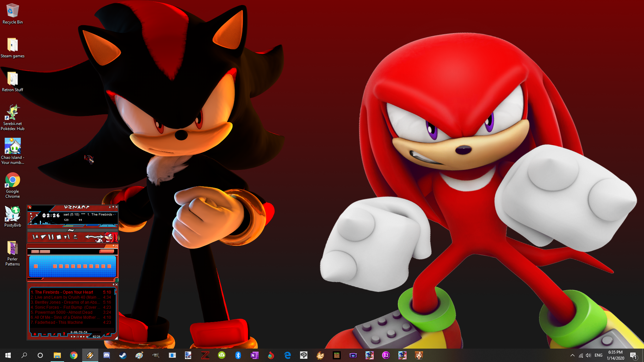Click the playlist scrollbar handle
The height and width of the screenshot is (362, 644).
(115, 292)
